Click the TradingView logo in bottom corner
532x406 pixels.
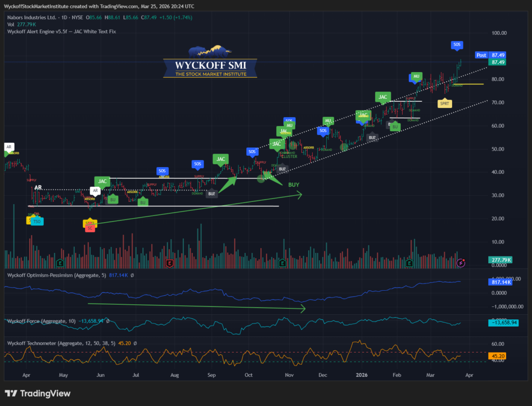(x=37, y=394)
